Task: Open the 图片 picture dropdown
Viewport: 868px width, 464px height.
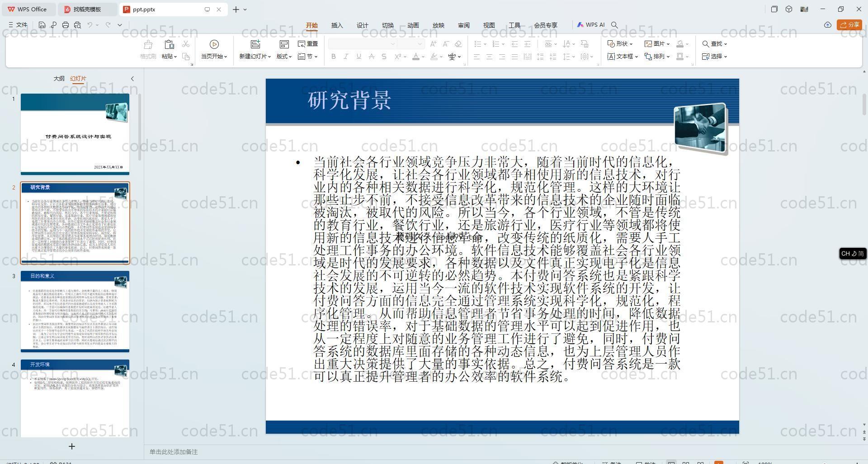Action: [657, 44]
